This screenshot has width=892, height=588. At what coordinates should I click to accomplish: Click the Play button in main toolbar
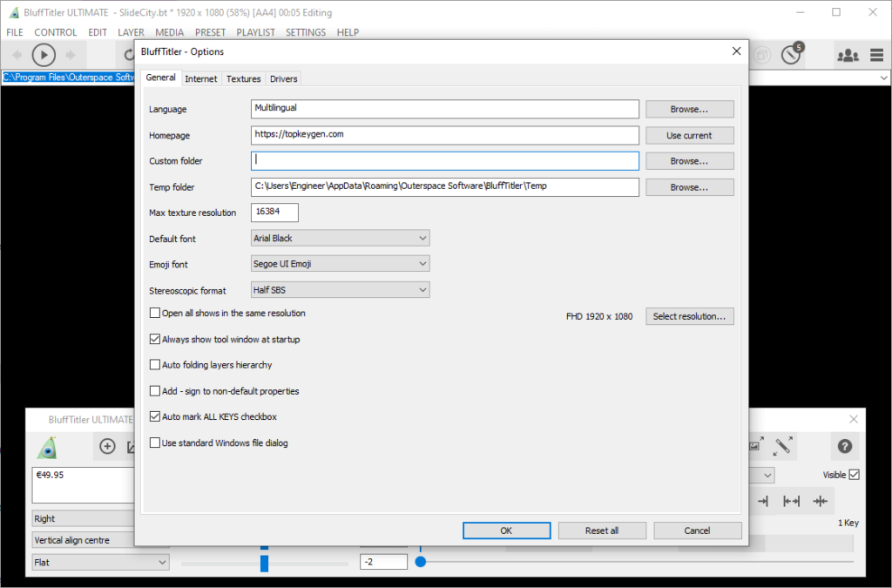(44, 55)
